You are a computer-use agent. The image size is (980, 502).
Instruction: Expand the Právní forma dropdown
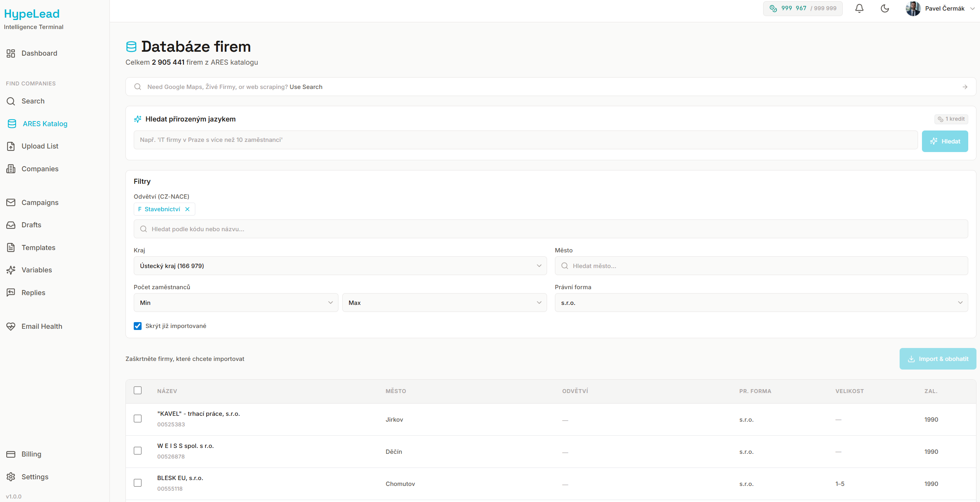pyautogui.click(x=761, y=303)
